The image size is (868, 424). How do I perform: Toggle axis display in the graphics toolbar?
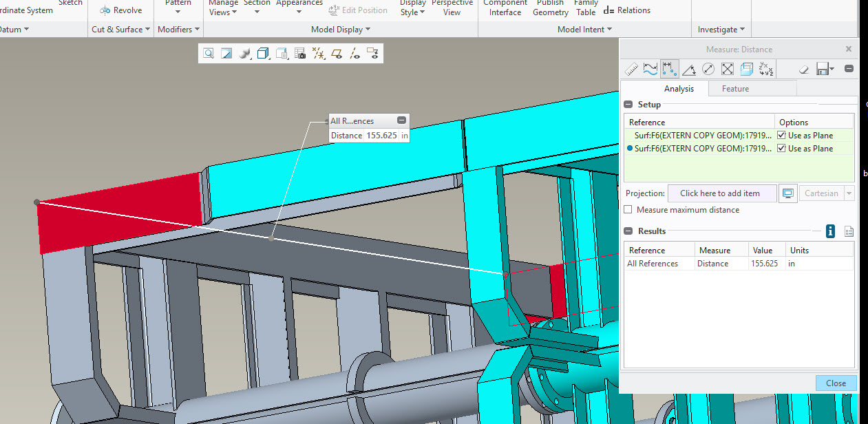pos(355,53)
